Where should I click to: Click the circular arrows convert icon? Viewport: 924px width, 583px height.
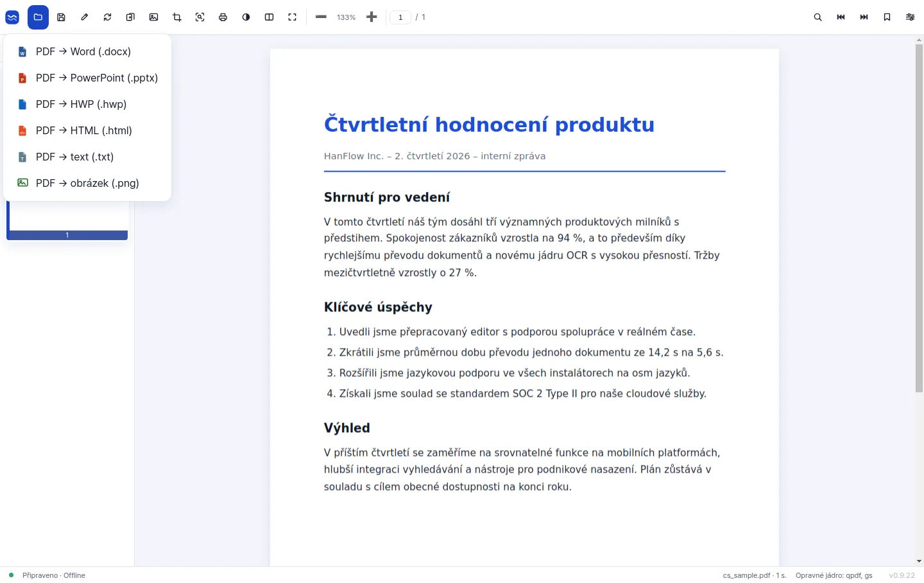point(107,17)
